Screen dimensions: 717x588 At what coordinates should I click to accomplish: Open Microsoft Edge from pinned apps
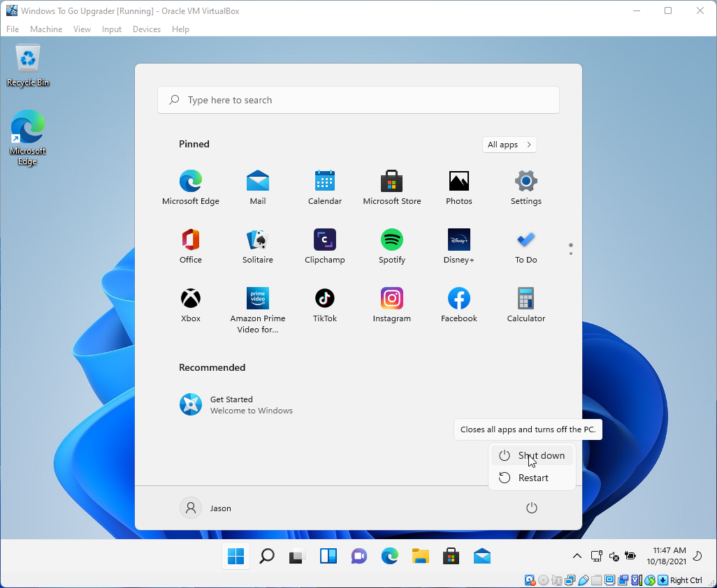click(x=191, y=187)
